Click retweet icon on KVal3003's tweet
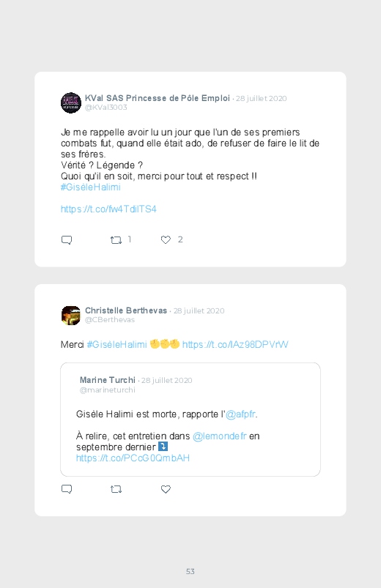Screen dimensions: 381x588 coord(116,240)
